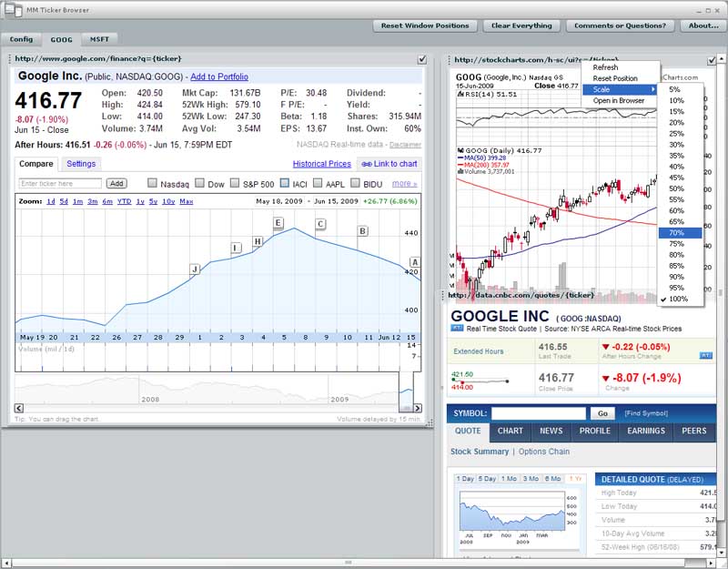Click news marker H on the Google chart
Screen dimensions: 728x569
(x=258, y=241)
